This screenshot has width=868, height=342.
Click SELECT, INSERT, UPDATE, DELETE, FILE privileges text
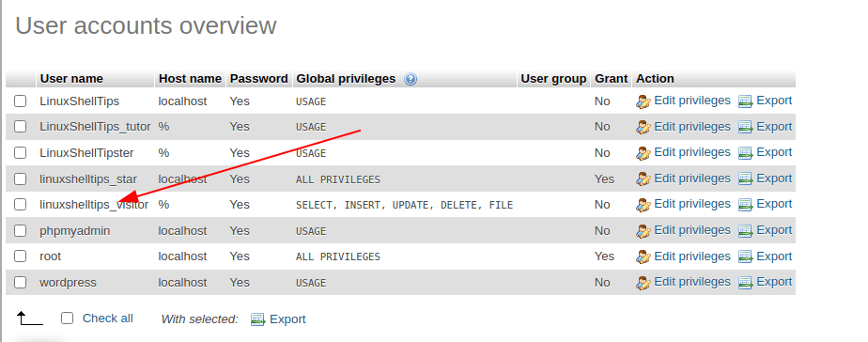click(404, 206)
